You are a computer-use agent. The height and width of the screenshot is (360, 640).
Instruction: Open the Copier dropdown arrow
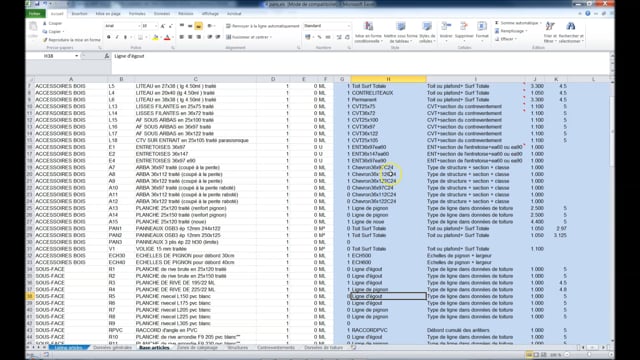pos(63,31)
